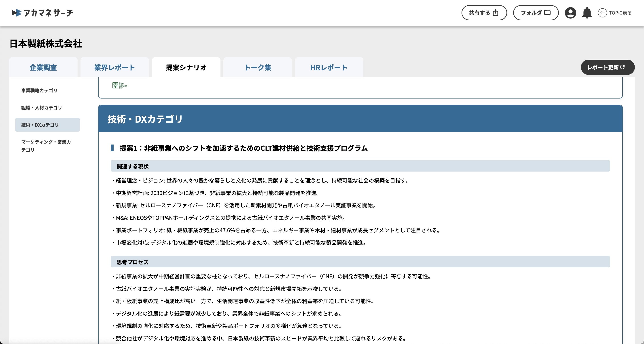The width and height of the screenshot is (644, 344).
Task: Click the 経営理念・ビジョン bullet line
Action: point(261,180)
